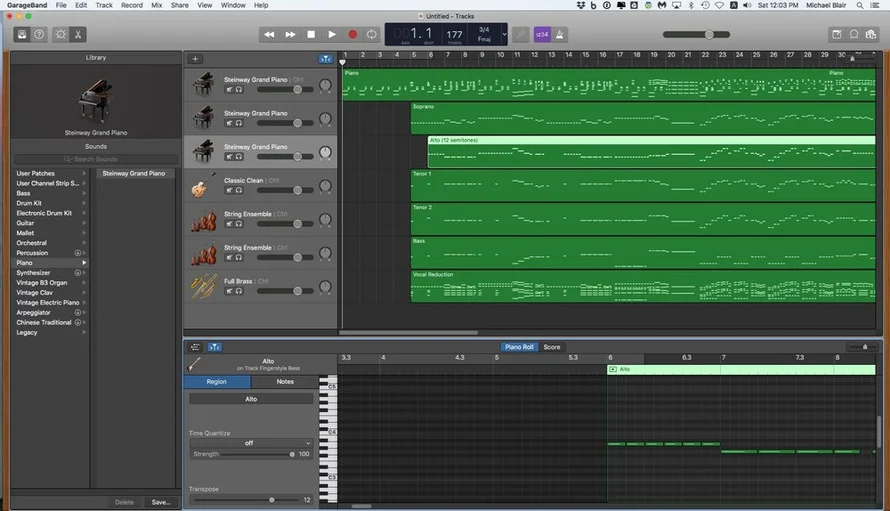Open the Media Browser from the toolbar
This screenshot has height=511, width=890.
tap(871, 35)
